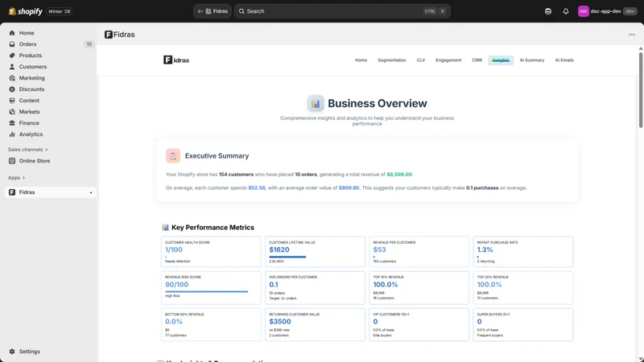Click the Business Overview heading
The image size is (644, 362).
tap(377, 104)
